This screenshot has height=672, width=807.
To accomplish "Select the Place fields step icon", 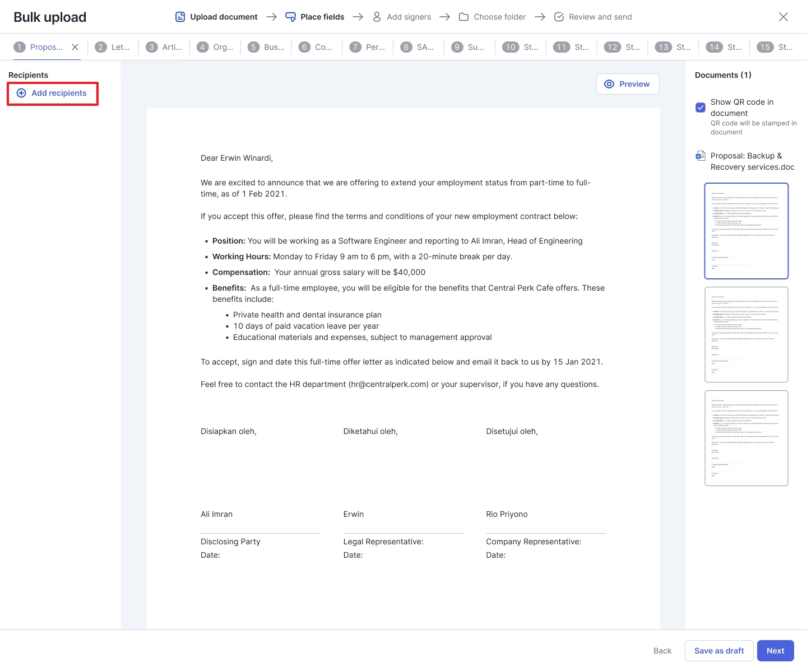I will [290, 17].
